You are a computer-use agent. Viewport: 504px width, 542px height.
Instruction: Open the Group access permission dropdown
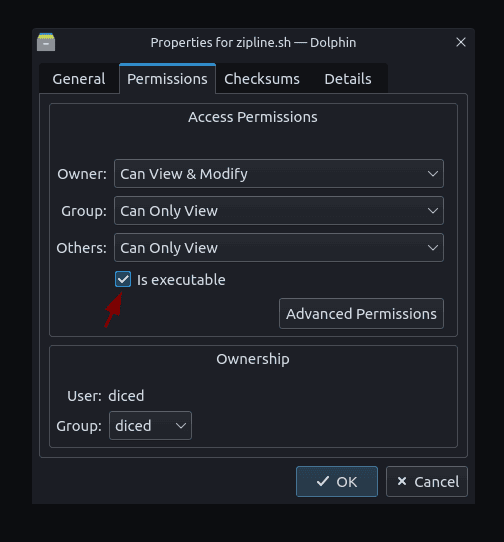[x=279, y=211]
